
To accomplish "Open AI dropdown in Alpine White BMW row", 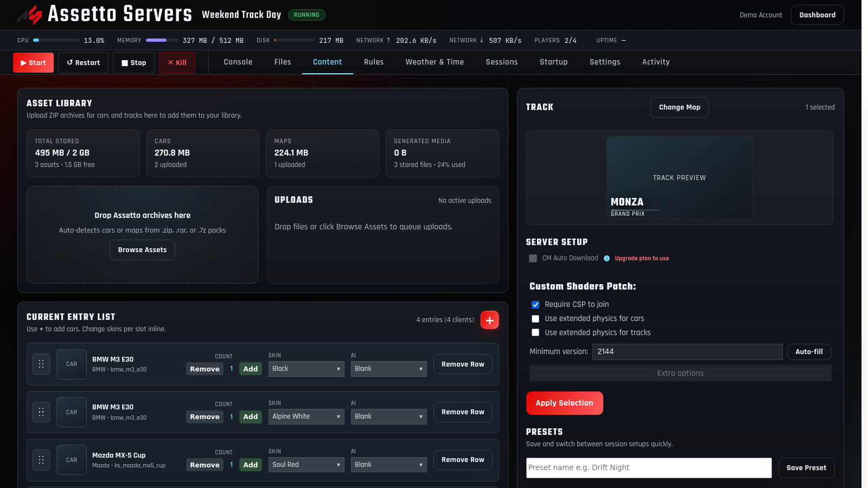I will pos(388,416).
